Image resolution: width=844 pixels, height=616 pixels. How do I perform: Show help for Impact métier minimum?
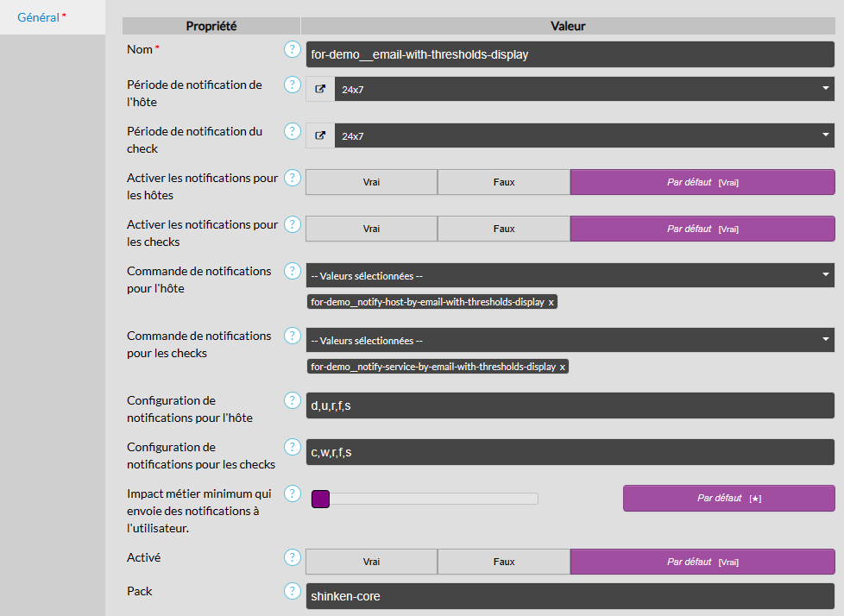292,493
